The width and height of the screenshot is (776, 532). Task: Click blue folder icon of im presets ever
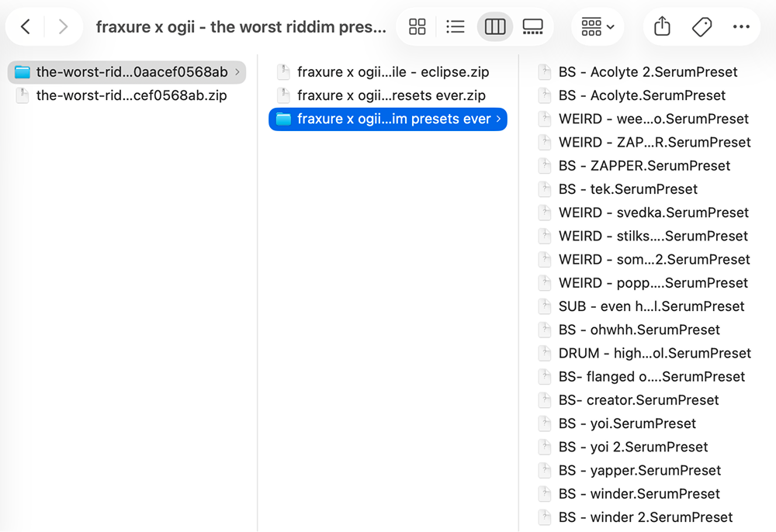coord(283,119)
